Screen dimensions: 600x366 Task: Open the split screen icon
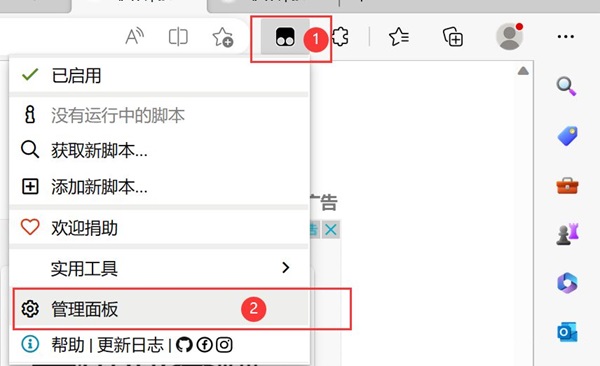pos(178,37)
